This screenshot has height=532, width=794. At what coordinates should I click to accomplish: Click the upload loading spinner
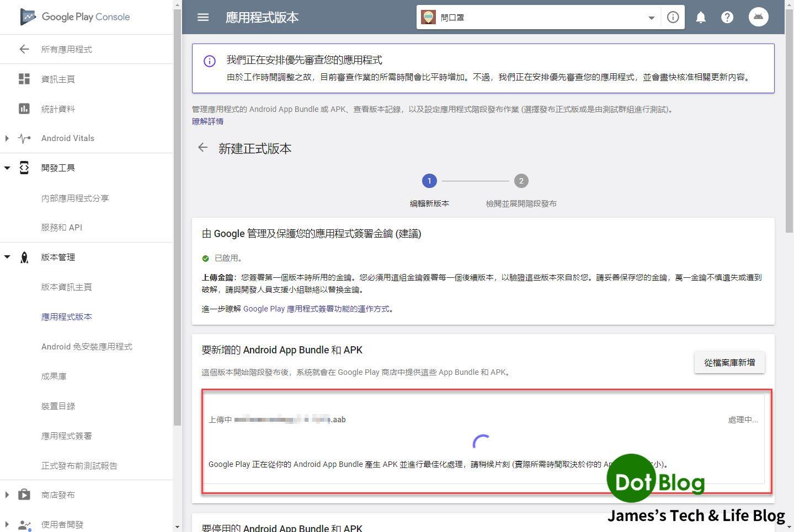(481, 441)
